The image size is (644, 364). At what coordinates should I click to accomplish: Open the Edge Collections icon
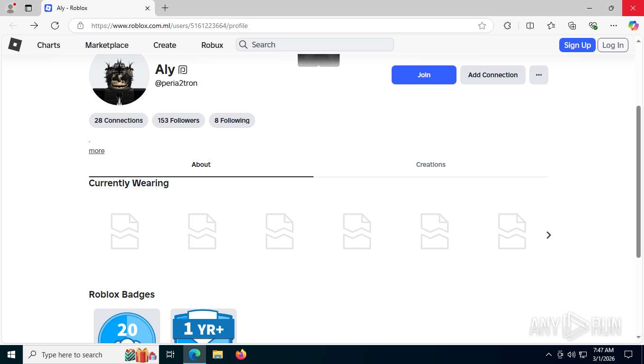click(x=572, y=26)
